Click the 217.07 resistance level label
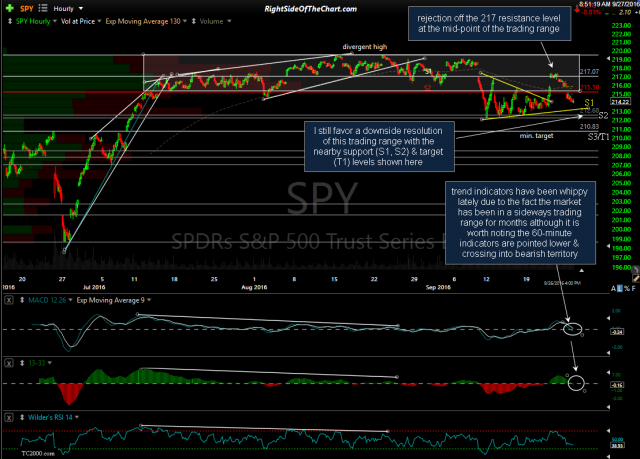 click(x=589, y=72)
